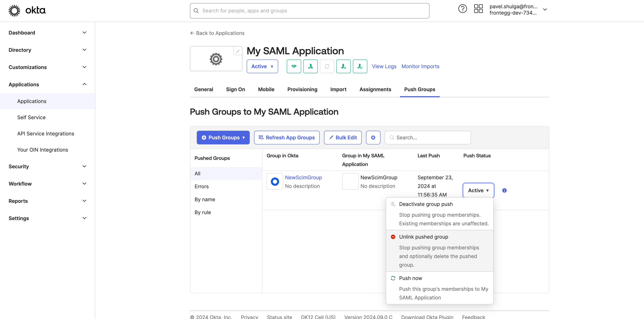Click the user with checkmark icon
The image size is (644, 319).
tap(360, 66)
